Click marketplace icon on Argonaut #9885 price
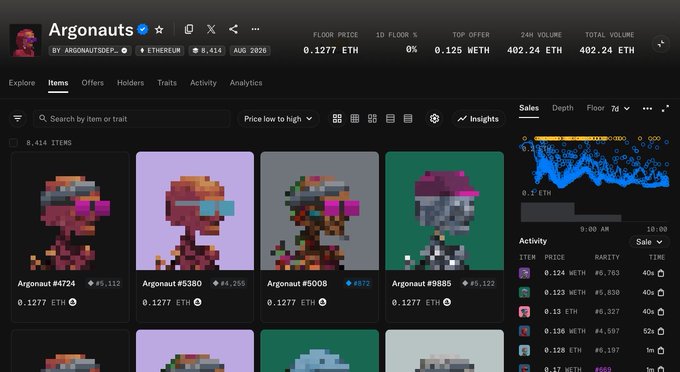 pos(447,302)
